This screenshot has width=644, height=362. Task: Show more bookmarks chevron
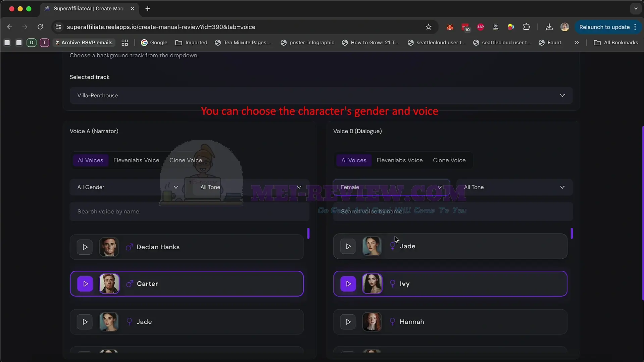coord(577,43)
